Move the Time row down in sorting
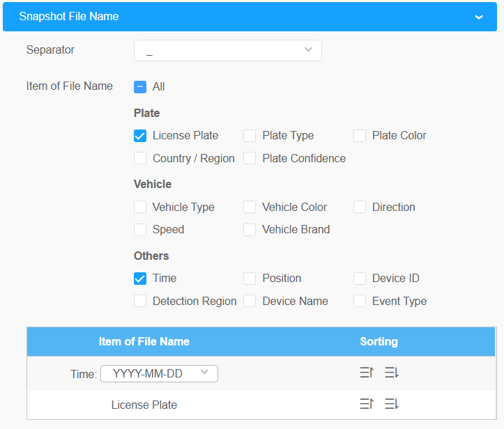Image resolution: width=504 pixels, height=429 pixels. pyautogui.click(x=392, y=373)
